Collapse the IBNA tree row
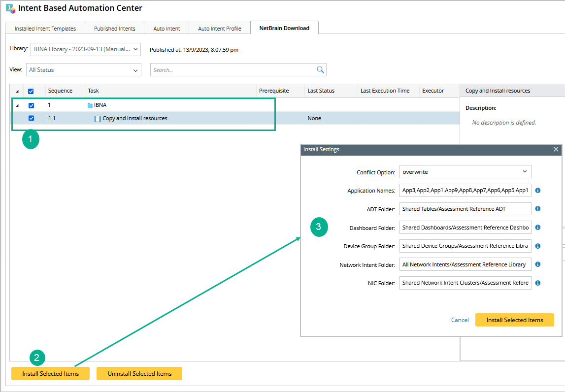 point(18,105)
